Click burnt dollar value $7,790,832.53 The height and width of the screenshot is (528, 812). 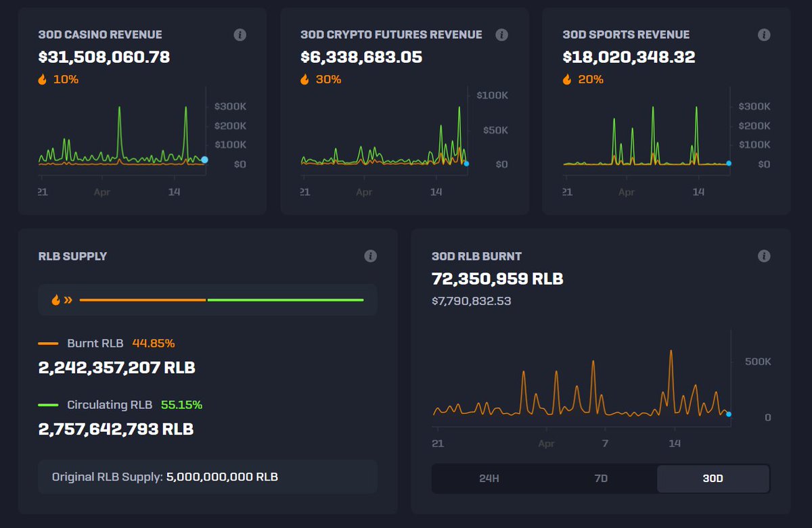point(472,301)
